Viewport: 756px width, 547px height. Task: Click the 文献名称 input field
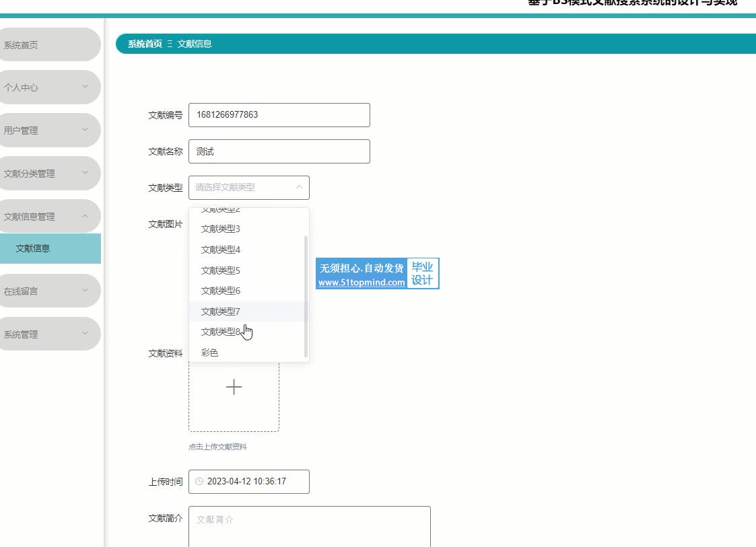coord(279,151)
